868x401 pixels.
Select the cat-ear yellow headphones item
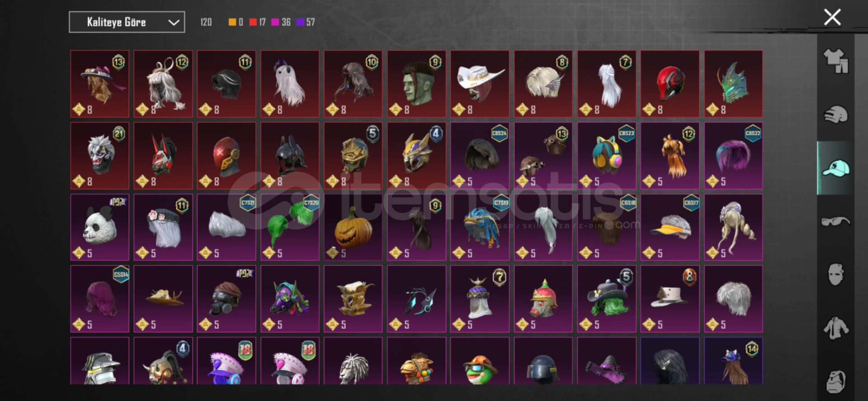[x=607, y=156]
